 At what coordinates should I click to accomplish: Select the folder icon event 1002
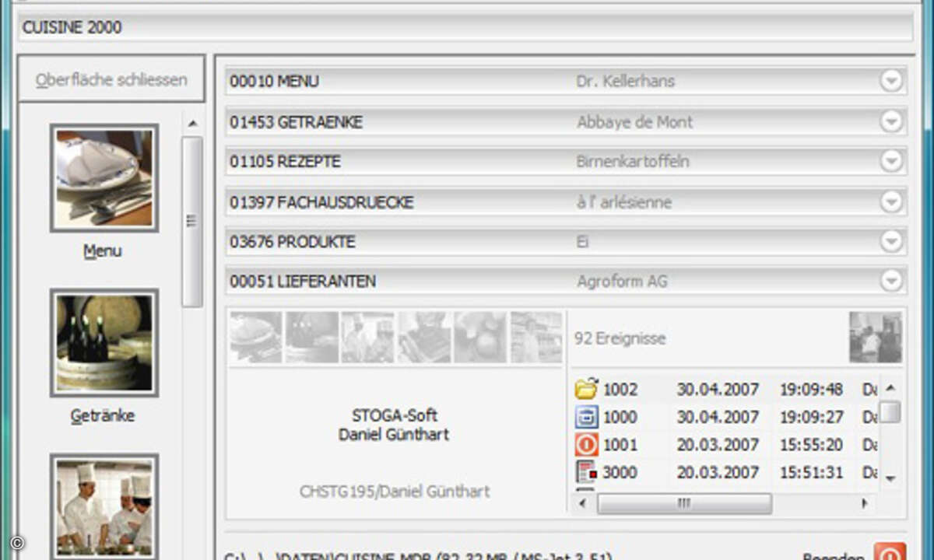(586, 390)
